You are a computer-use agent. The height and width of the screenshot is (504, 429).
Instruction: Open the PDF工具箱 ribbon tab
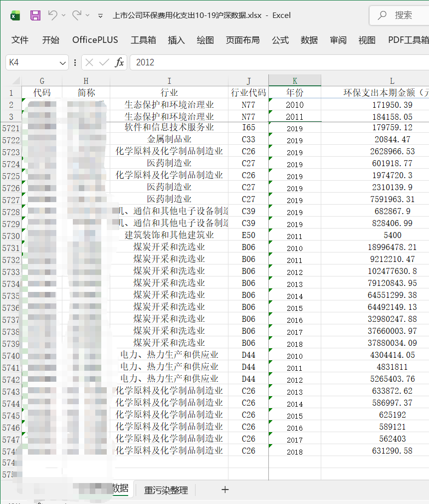click(409, 40)
